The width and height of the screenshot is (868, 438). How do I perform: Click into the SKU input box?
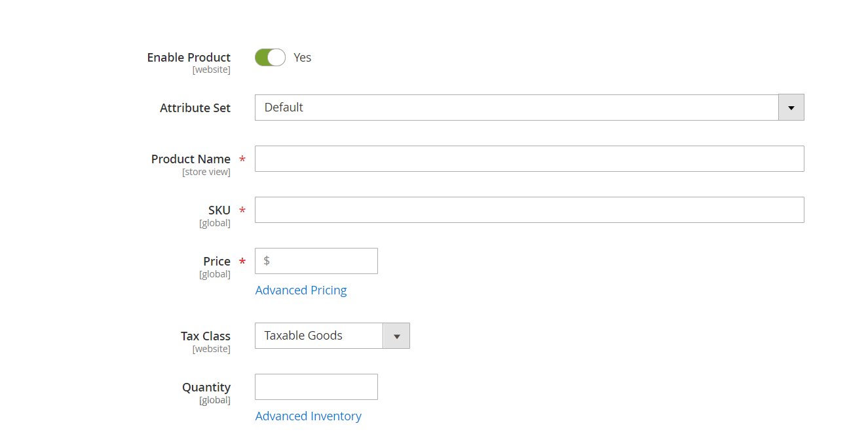point(529,210)
